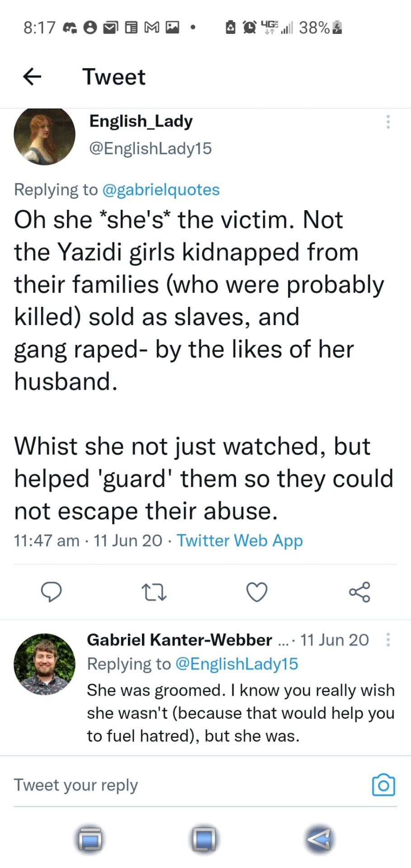View Gabriel Kanter-Webber's profile picture

coord(44,664)
